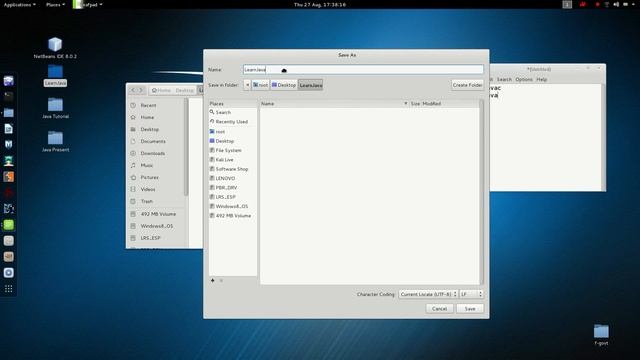Select the Desktop path button in Save As

coord(284,85)
